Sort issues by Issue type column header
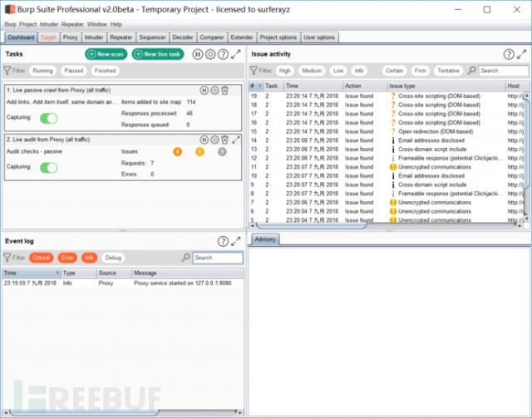This screenshot has height=418, width=532. (x=446, y=86)
